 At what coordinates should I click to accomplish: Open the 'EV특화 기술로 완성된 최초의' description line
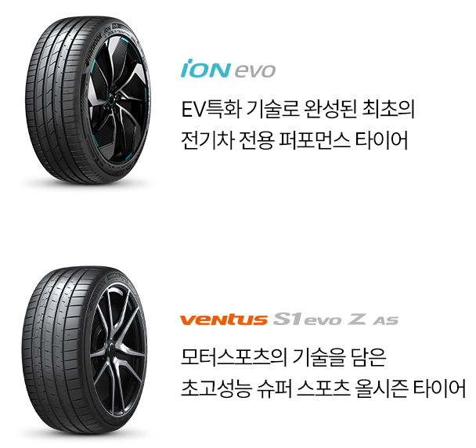(x=297, y=110)
